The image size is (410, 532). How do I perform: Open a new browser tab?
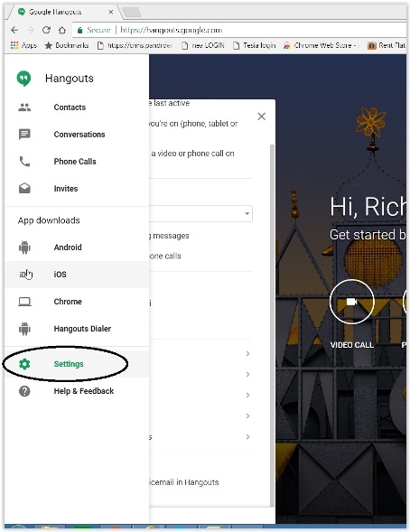(x=132, y=13)
